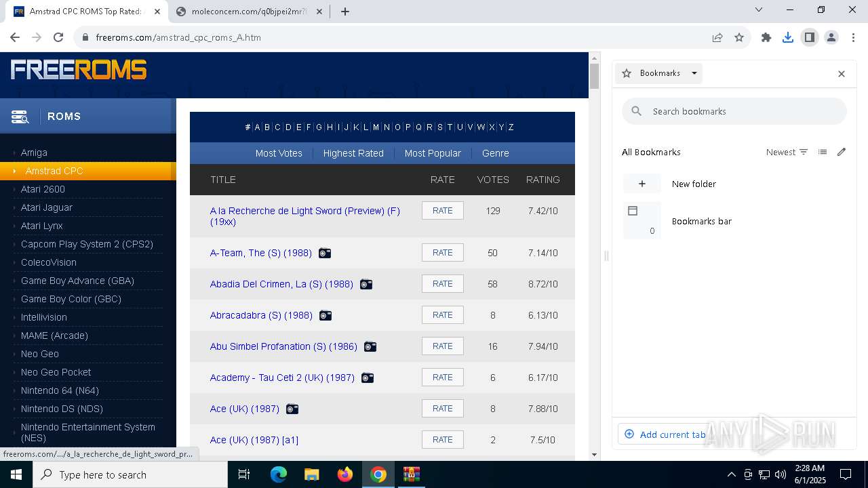Open a new tab with plus button

(345, 12)
